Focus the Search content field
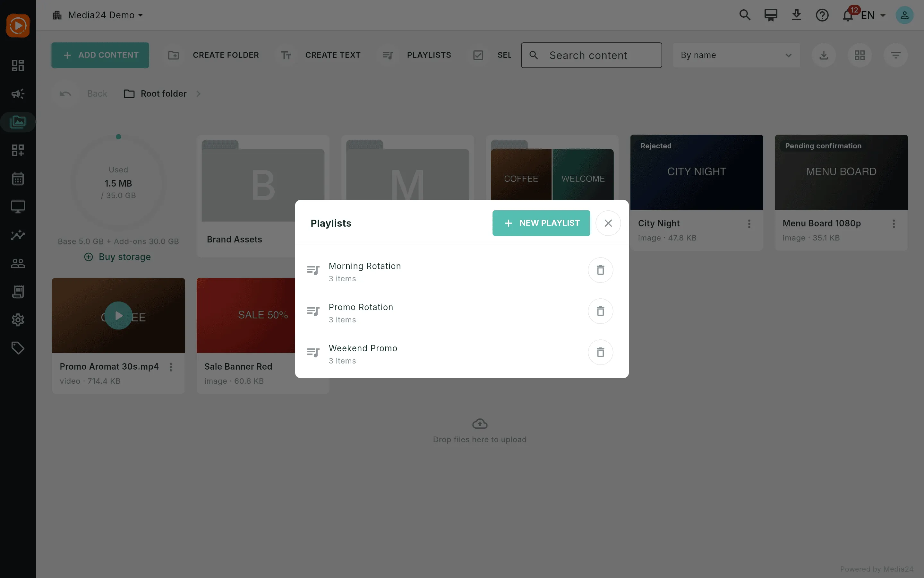This screenshot has height=578, width=924. [591, 55]
